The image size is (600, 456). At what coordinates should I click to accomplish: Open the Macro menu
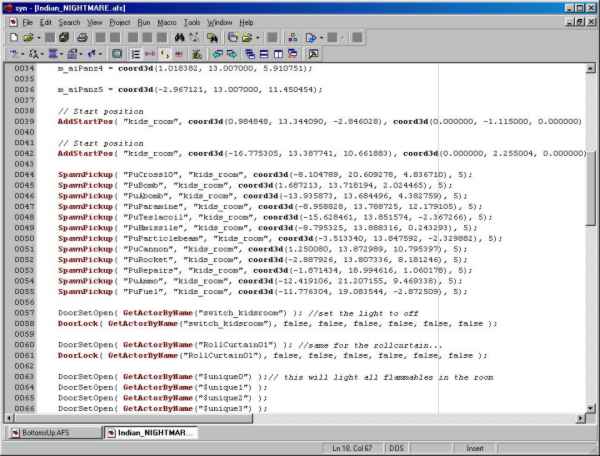pos(167,22)
